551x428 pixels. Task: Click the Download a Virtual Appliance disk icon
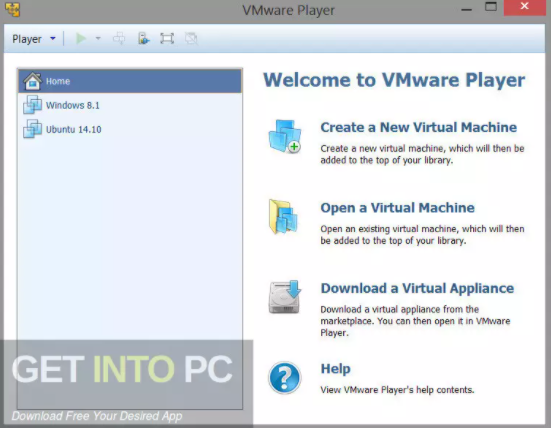(x=285, y=297)
